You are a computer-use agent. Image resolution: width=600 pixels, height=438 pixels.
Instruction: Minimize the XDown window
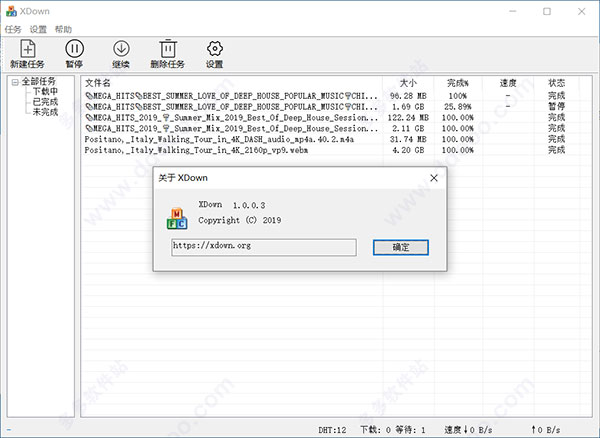click(513, 11)
